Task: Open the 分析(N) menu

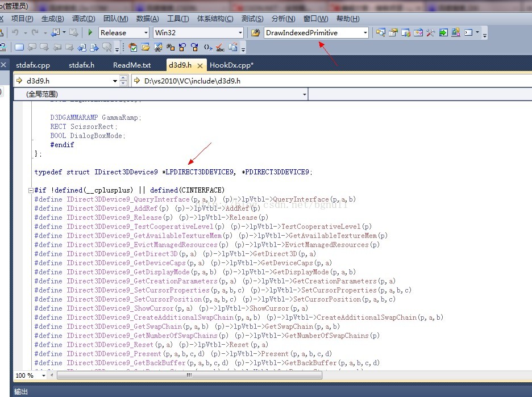Action: click(x=283, y=19)
